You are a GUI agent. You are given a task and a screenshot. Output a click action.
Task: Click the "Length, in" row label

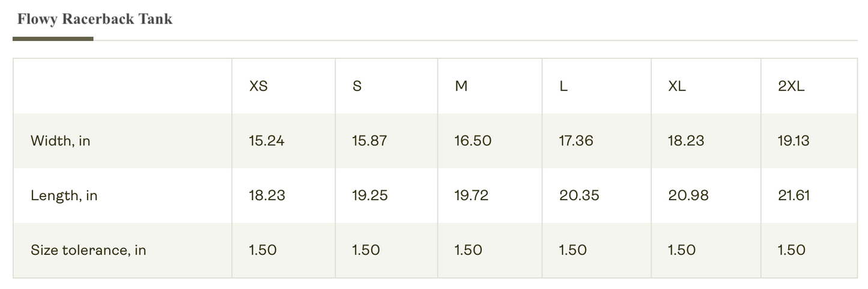pyautogui.click(x=64, y=195)
